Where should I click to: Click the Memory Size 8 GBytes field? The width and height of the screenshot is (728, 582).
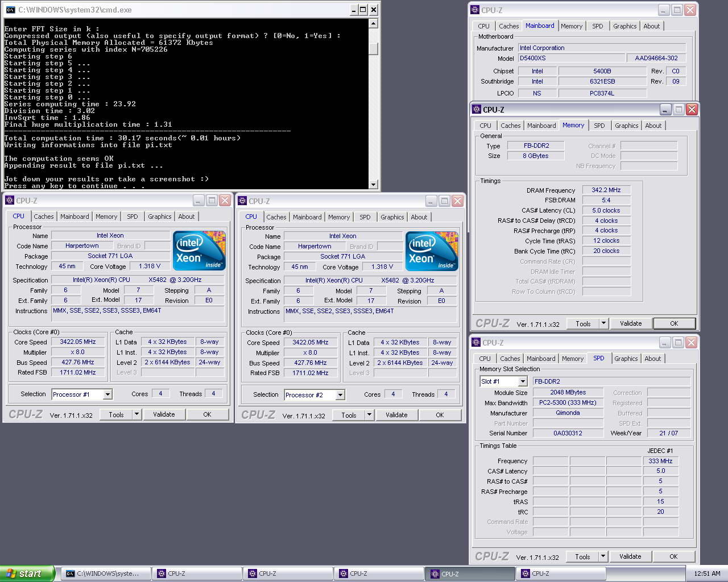pyautogui.click(x=536, y=156)
